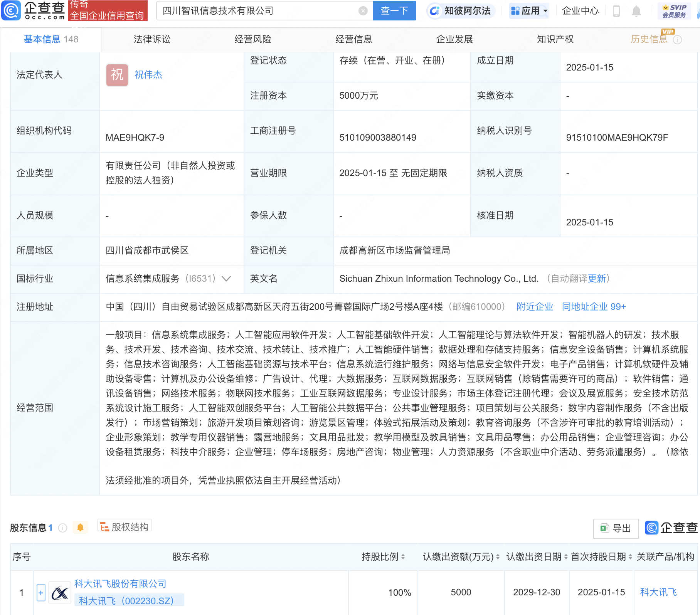700x615 pixels.
Task: Click the 企查查 logo icon
Action: [12, 11]
